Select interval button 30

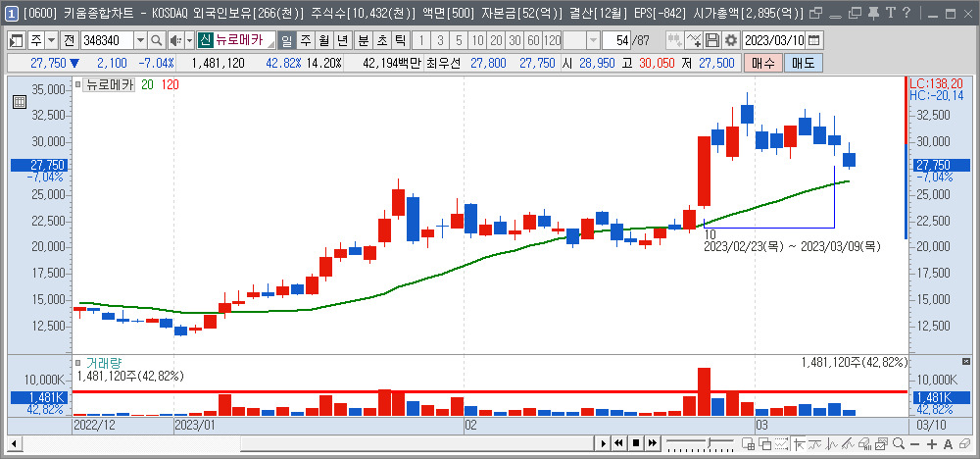tap(515, 40)
